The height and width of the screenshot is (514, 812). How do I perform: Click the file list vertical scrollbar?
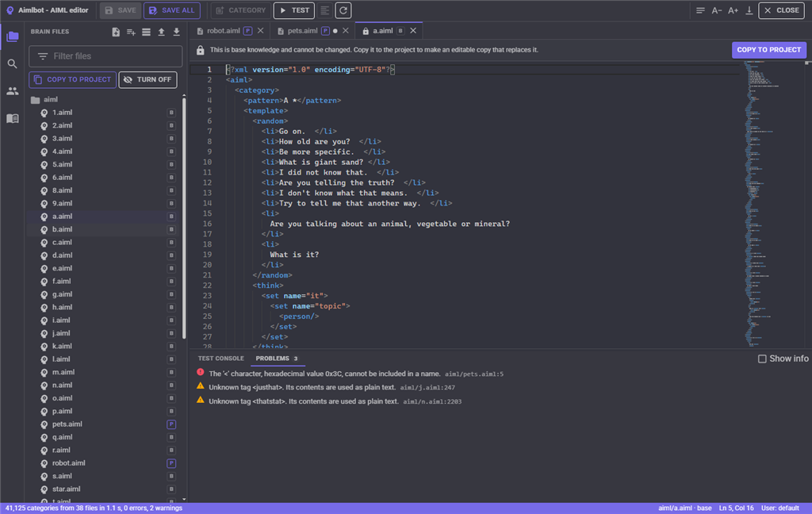[184, 217]
